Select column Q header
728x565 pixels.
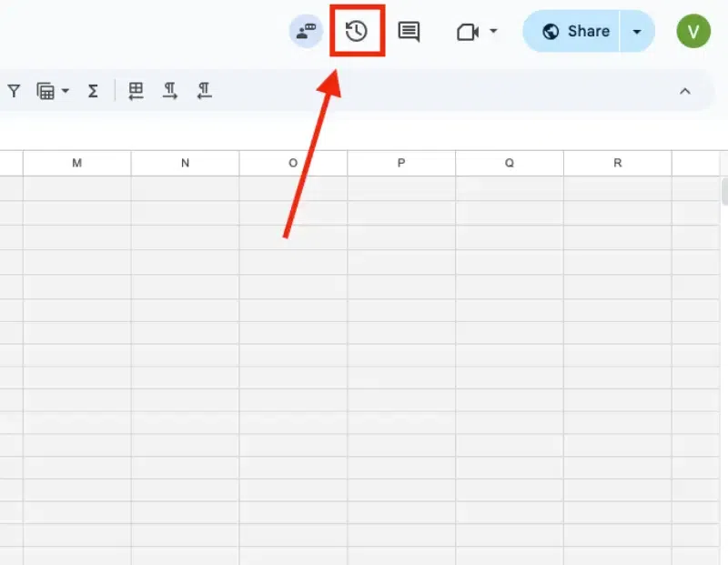[x=510, y=163]
